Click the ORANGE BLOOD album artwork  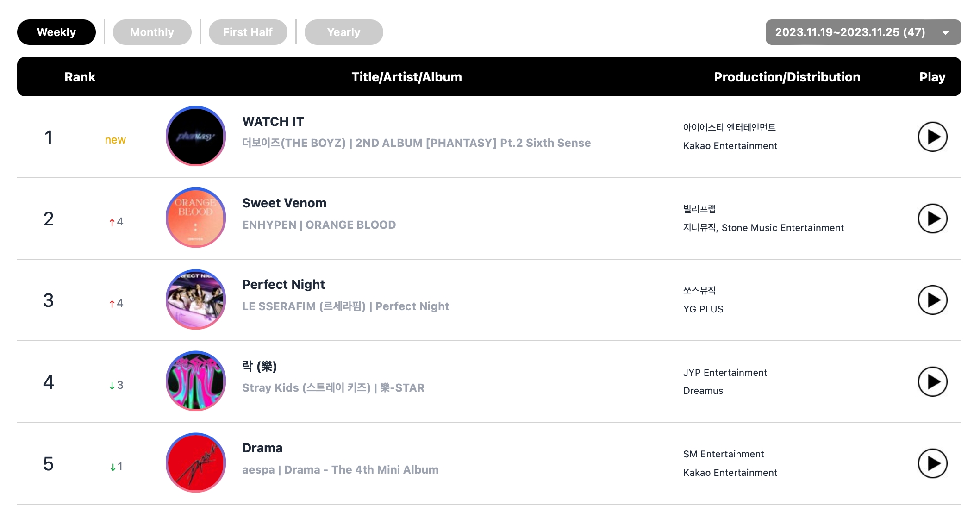[x=196, y=218]
